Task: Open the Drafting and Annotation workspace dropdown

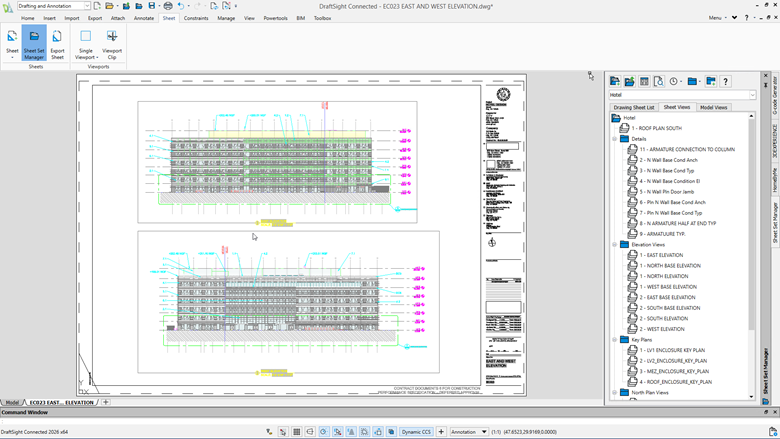Action: [87, 6]
